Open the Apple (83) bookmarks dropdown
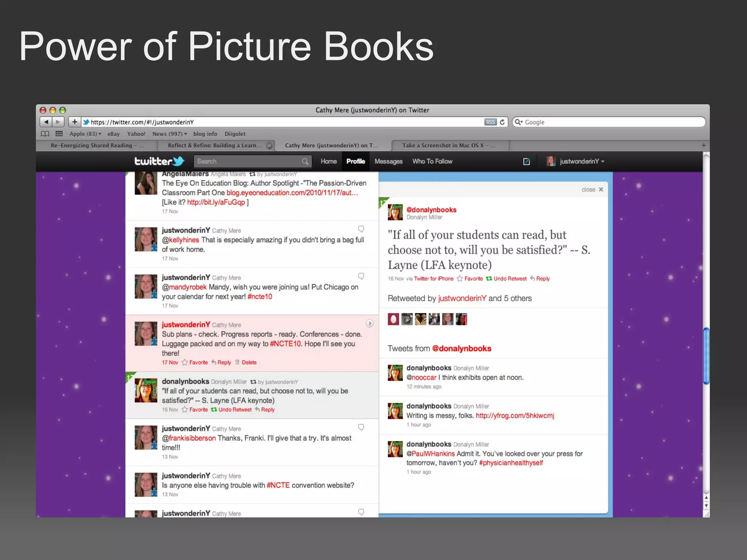The height and width of the screenshot is (560, 747). tap(85, 134)
